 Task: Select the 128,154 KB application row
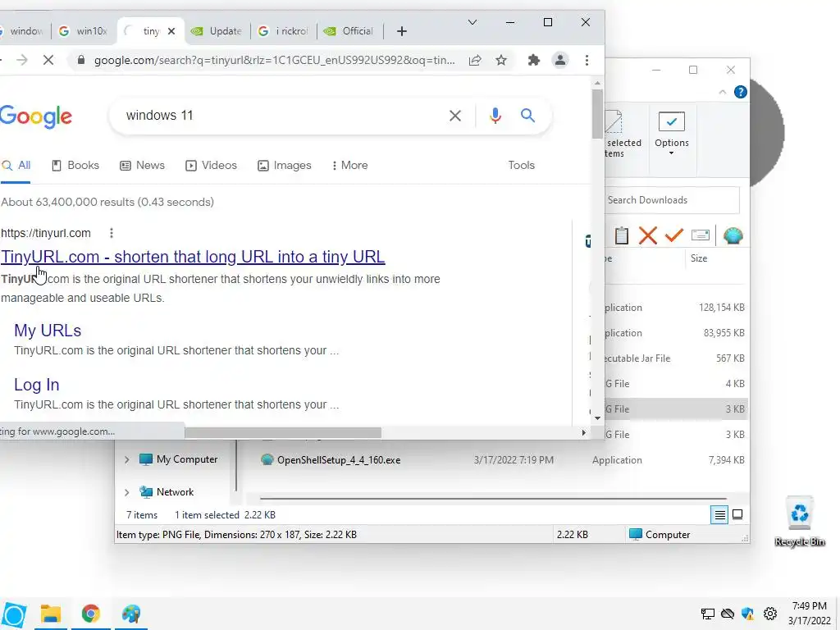[x=675, y=308]
